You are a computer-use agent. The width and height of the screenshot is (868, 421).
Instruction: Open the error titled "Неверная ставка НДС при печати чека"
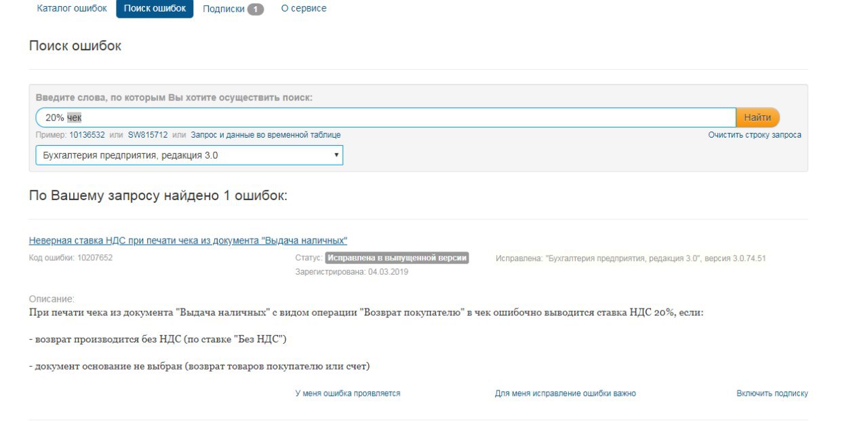[188, 241]
